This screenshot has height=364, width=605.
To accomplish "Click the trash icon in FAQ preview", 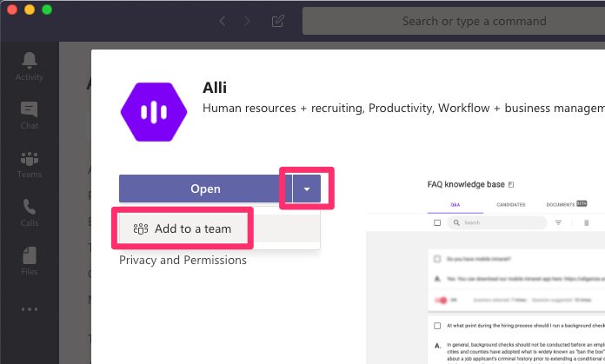I will point(587,222).
